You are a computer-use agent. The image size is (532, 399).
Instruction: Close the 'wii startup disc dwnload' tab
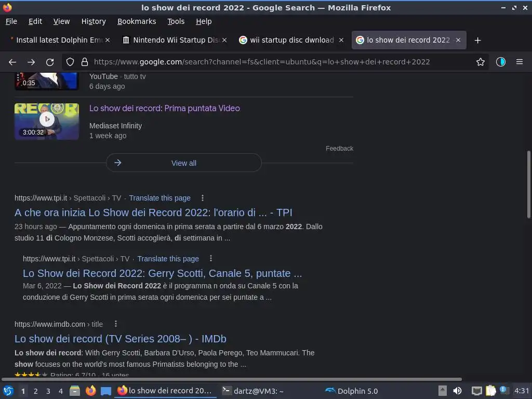341,40
